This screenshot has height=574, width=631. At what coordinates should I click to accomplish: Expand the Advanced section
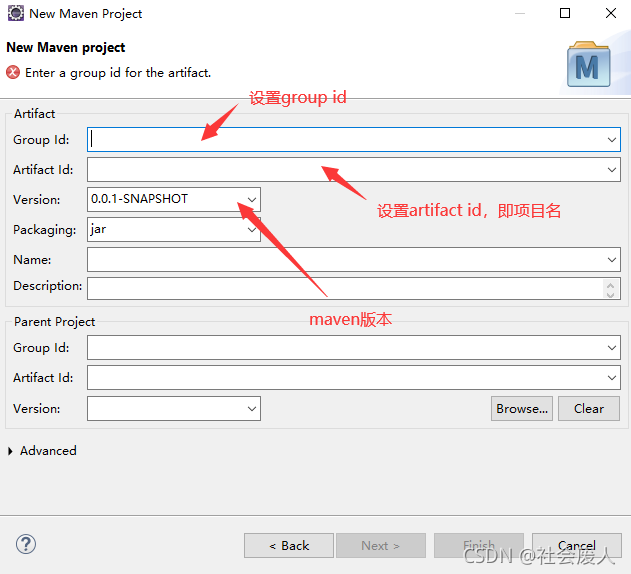[10, 451]
